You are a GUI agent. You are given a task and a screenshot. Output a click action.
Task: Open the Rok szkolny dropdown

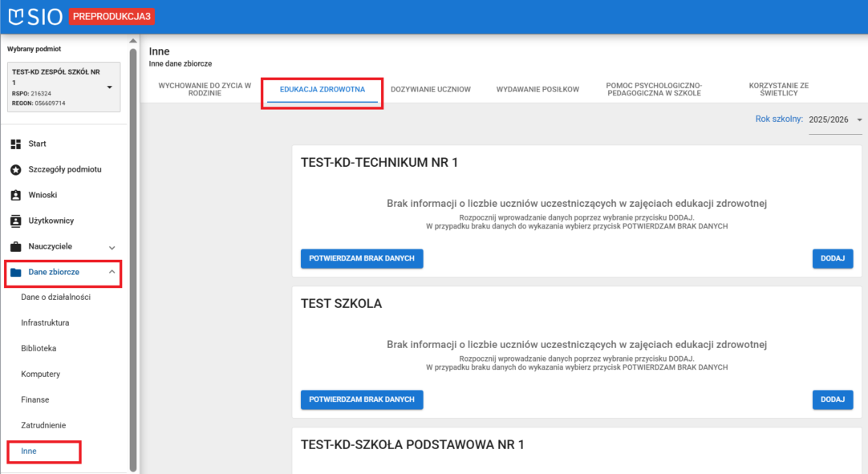pos(858,118)
